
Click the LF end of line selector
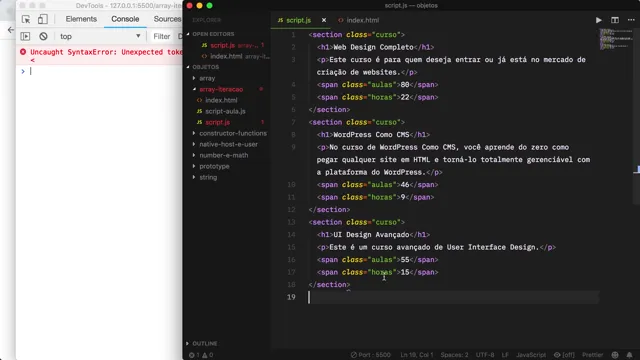click(505, 355)
